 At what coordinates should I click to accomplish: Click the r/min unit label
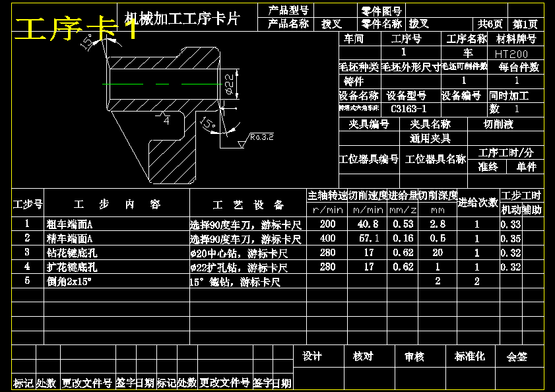[x=328, y=210]
